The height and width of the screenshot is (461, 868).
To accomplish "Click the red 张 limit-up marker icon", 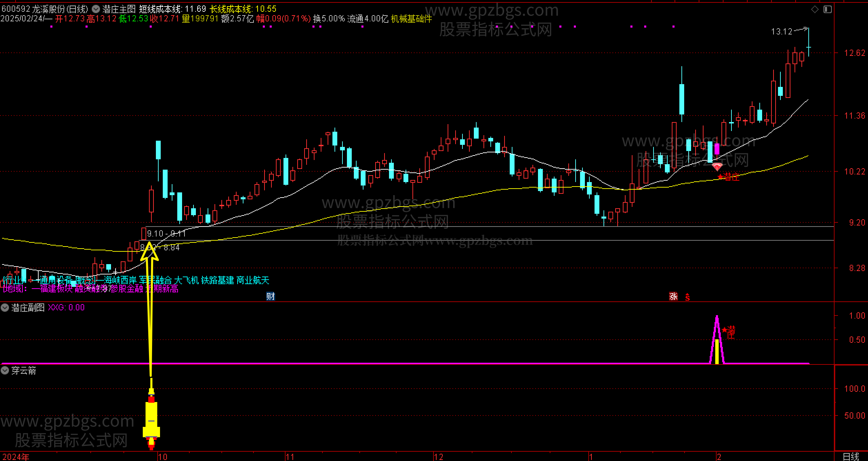I will [x=673, y=296].
